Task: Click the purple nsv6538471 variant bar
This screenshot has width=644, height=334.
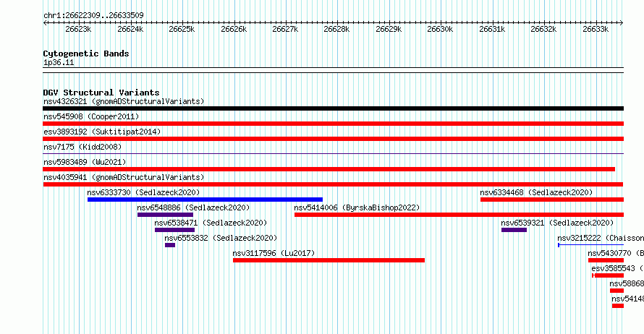Action: [x=174, y=230]
